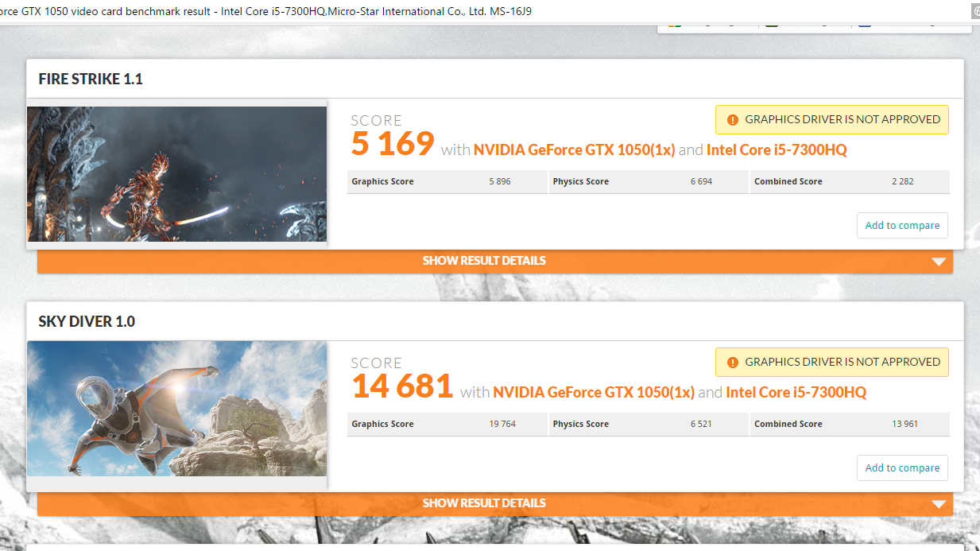Click 'Graphics Score' label in Sky Diver row
The height and width of the screenshot is (551, 980).
pos(382,425)
